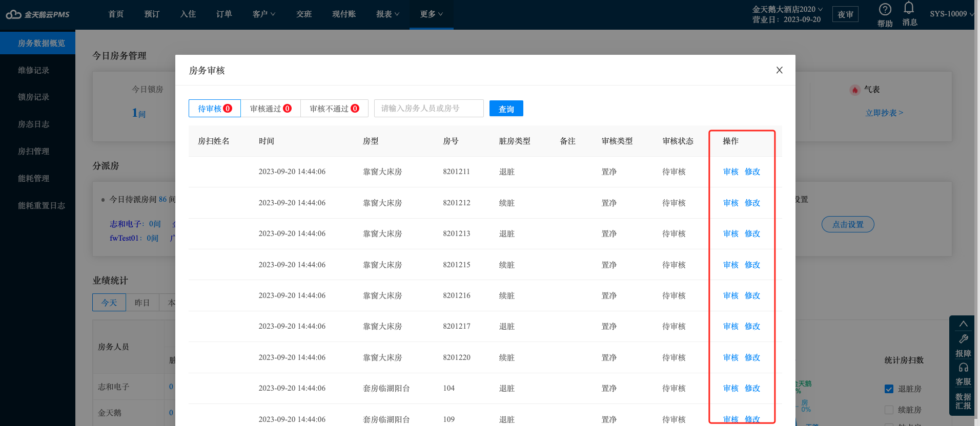Click the 房号 column header
The width and height of the screenshot is (980, 426).
pos(451,141)
